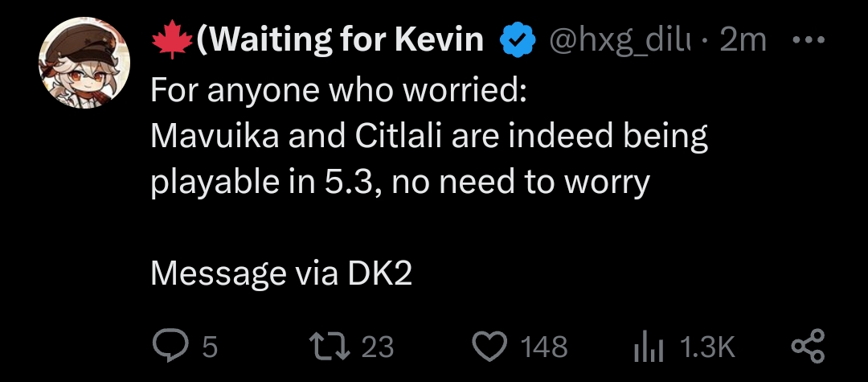The image size is (868, 382).
Task: Click the repost count showing 23
Action: coord(377,347)
